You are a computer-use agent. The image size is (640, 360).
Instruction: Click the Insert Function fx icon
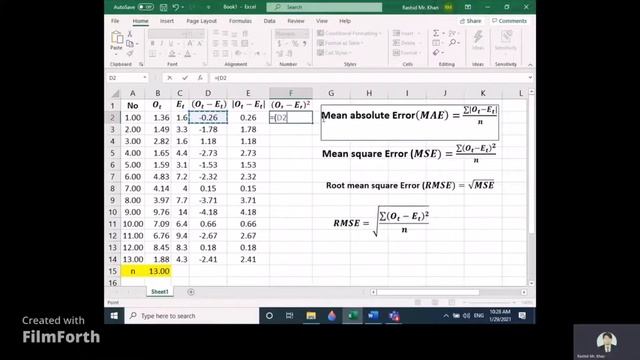click(x=200, y=78)
